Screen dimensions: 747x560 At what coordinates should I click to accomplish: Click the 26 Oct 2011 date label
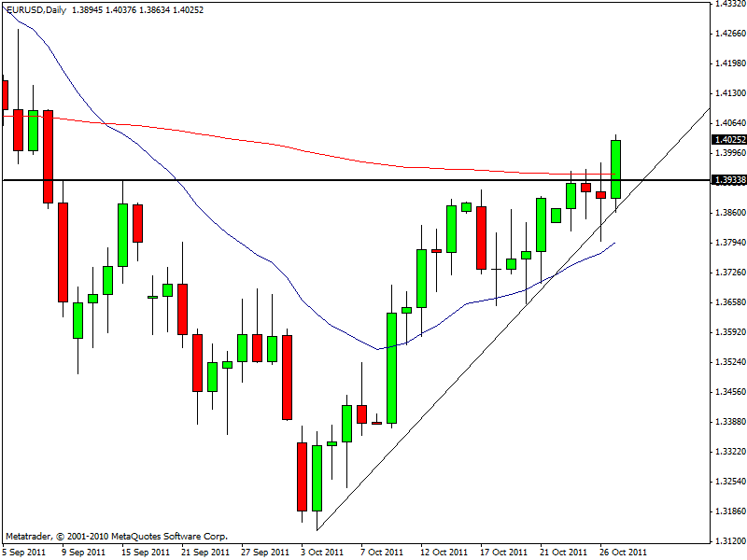coord(622,552)
